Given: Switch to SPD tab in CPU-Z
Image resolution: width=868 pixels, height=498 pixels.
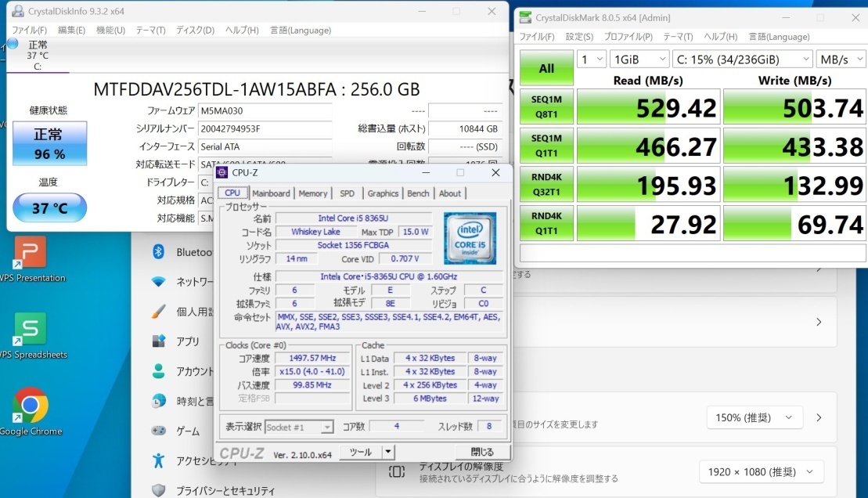Looking at the screenshot, I should (347, 193).
